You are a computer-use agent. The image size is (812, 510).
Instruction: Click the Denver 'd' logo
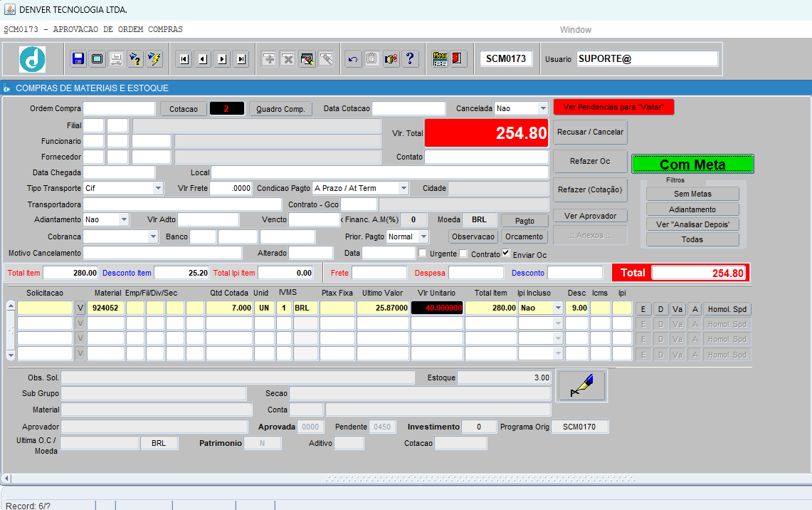(x=33, y=59)
